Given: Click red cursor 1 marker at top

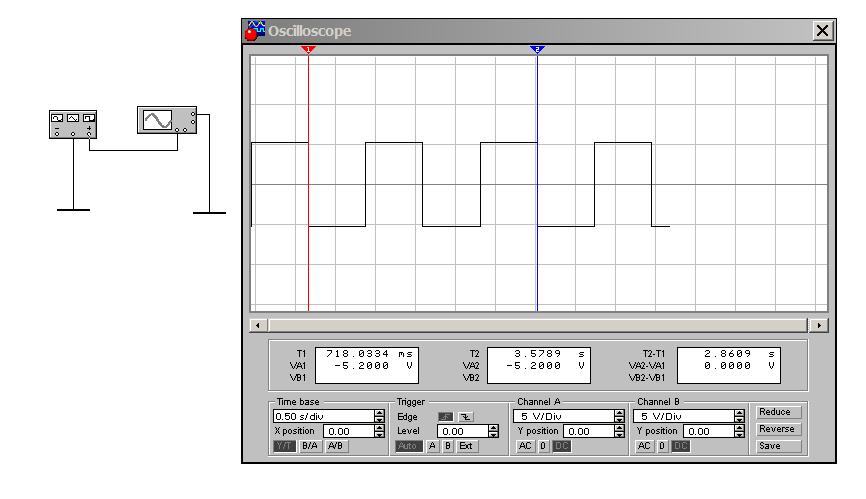Looking at the screenshot, I should click(308, 48).
